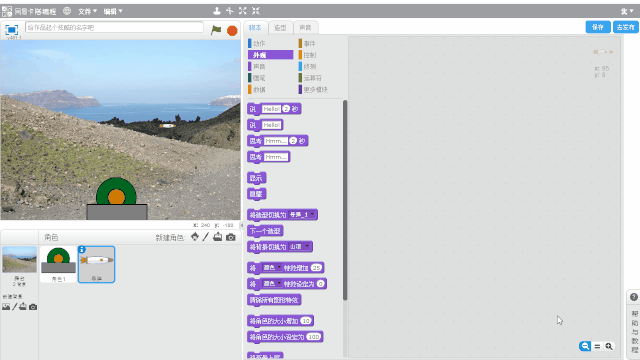Viewport: 640px width, 360px height.
Task: Zoom in the scripts area
Action: point(609,347)
